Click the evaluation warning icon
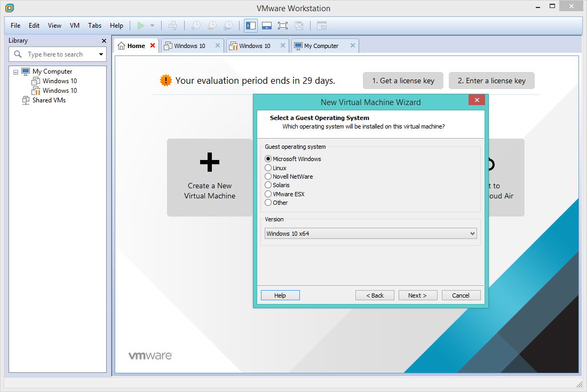587x392 pixels. [165, 81]
